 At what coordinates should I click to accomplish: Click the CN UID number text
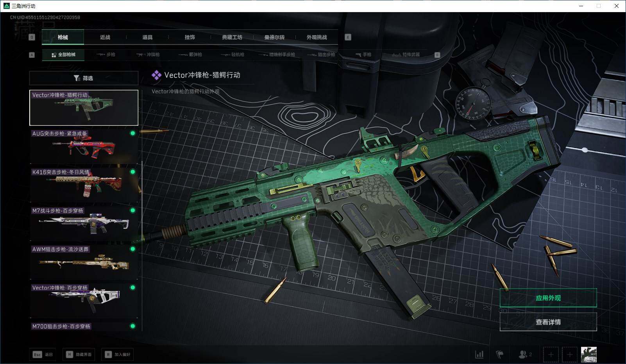[x=45, y=17]
